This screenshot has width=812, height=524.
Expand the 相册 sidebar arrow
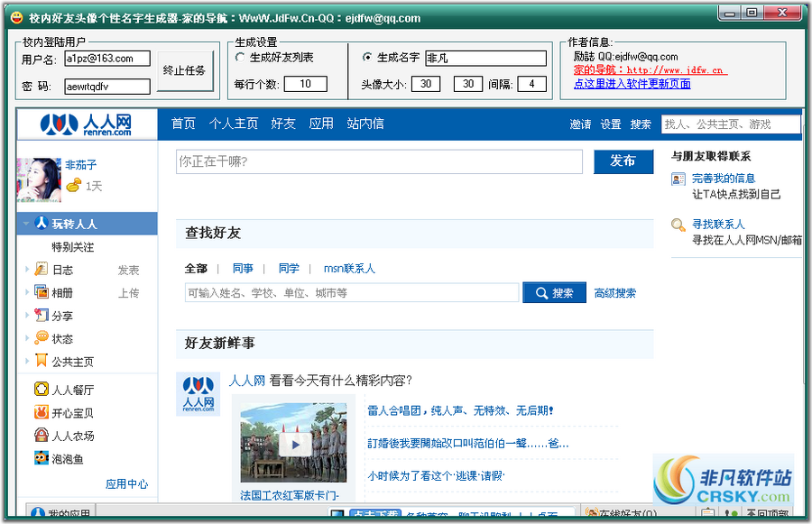27,292
